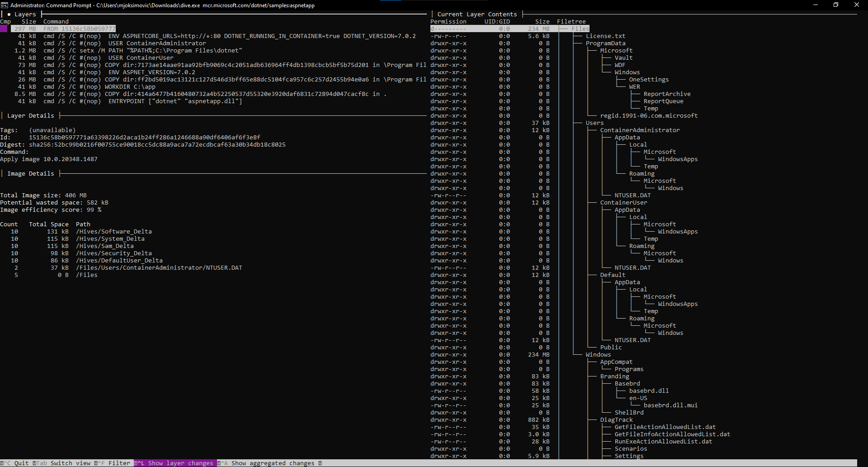Select basebrd.dll under the Basebrd folder
The width and height of the screenshot is (868, 467).
point(649,391)
